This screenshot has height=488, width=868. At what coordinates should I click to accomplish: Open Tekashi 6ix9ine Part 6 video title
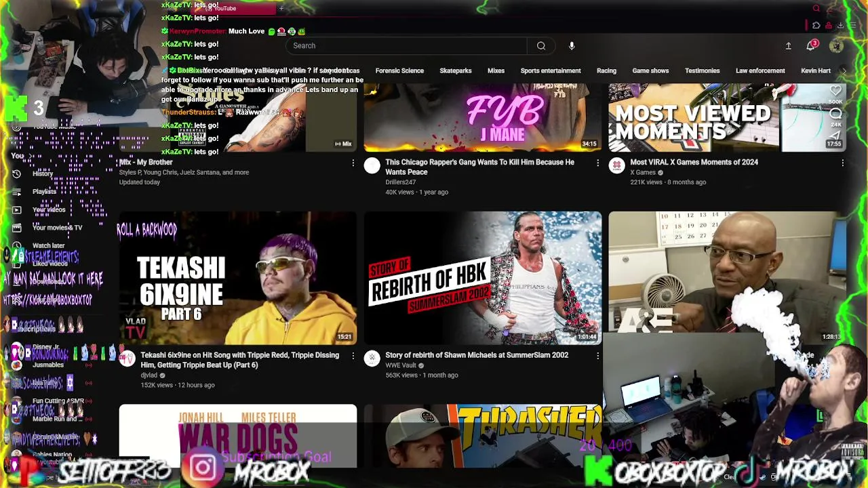pos(239,360)
